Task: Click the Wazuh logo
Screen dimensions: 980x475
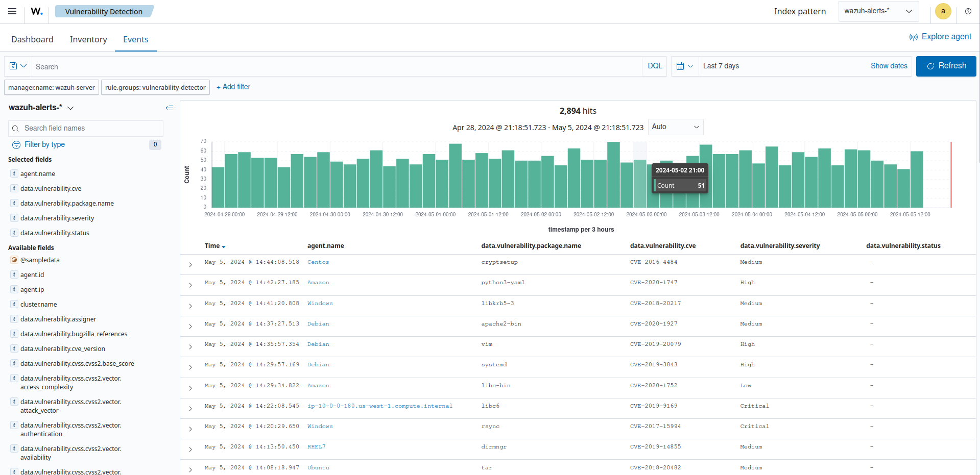Action: pos(36,11)
